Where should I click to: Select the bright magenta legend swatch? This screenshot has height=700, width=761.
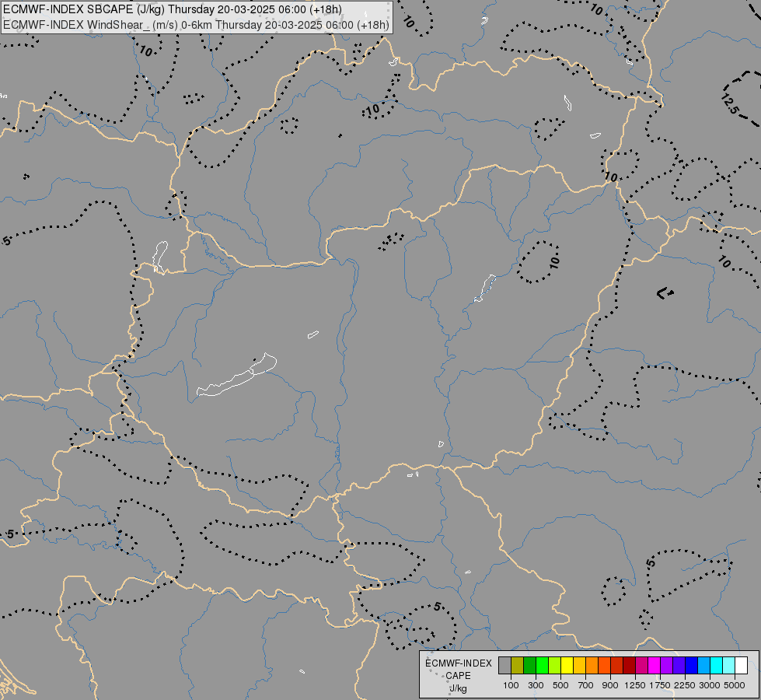click(655, 666)
